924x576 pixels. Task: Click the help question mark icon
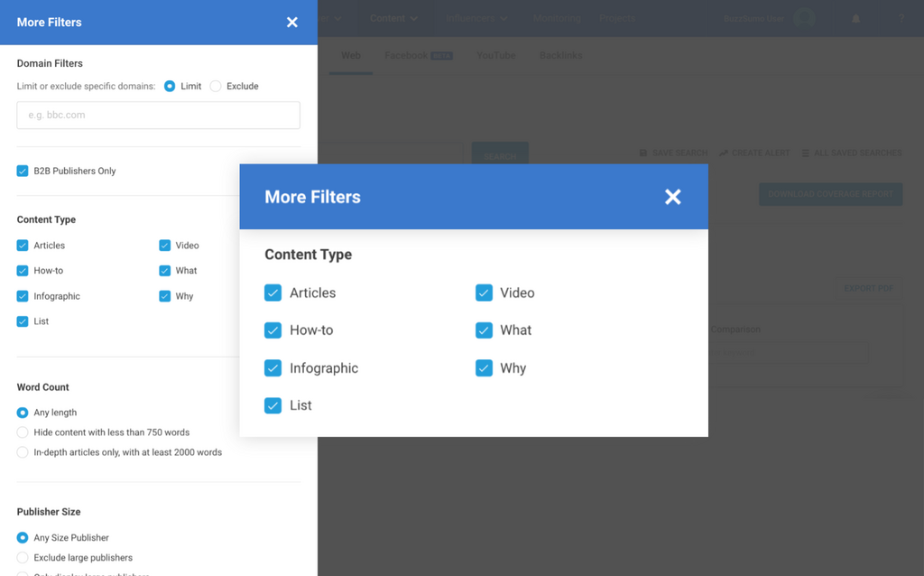tap(901, 19)
